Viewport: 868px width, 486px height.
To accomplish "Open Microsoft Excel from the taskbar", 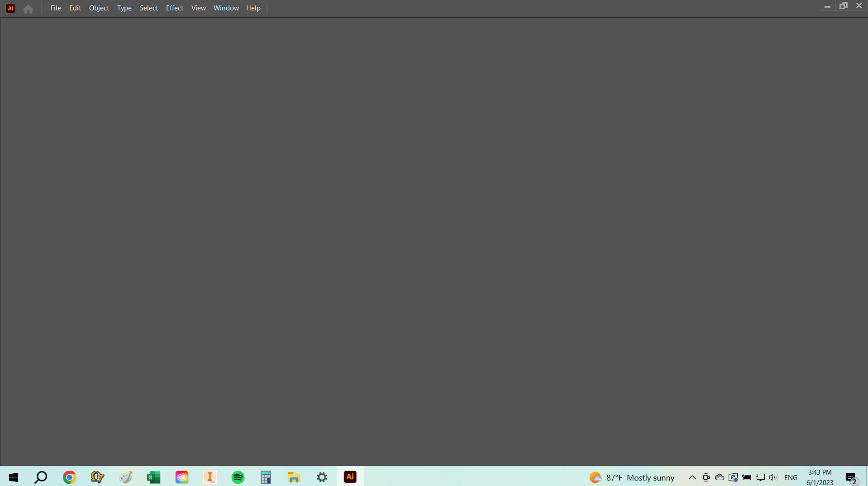I will point(153,477).
